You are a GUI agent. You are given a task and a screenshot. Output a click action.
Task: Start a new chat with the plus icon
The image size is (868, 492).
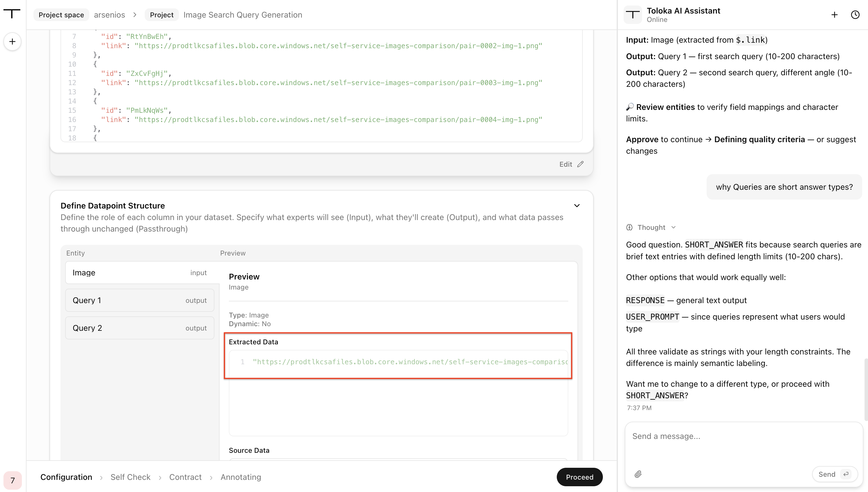coord(834,14)
